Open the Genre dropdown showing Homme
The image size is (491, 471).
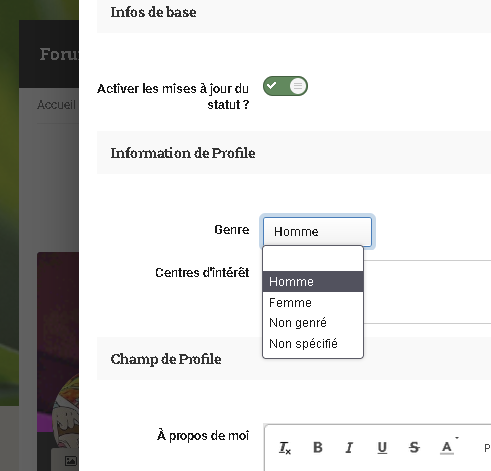[317, 231]
